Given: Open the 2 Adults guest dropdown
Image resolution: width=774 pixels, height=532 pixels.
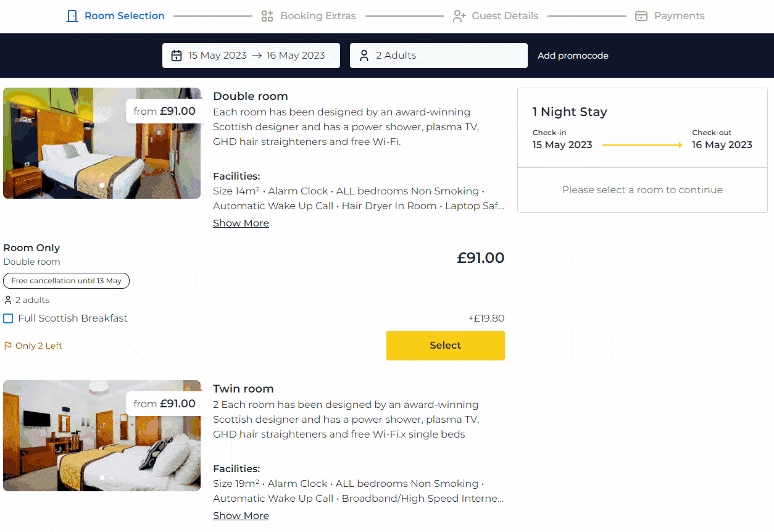Looking at the screenshot, I should (438, 55).
